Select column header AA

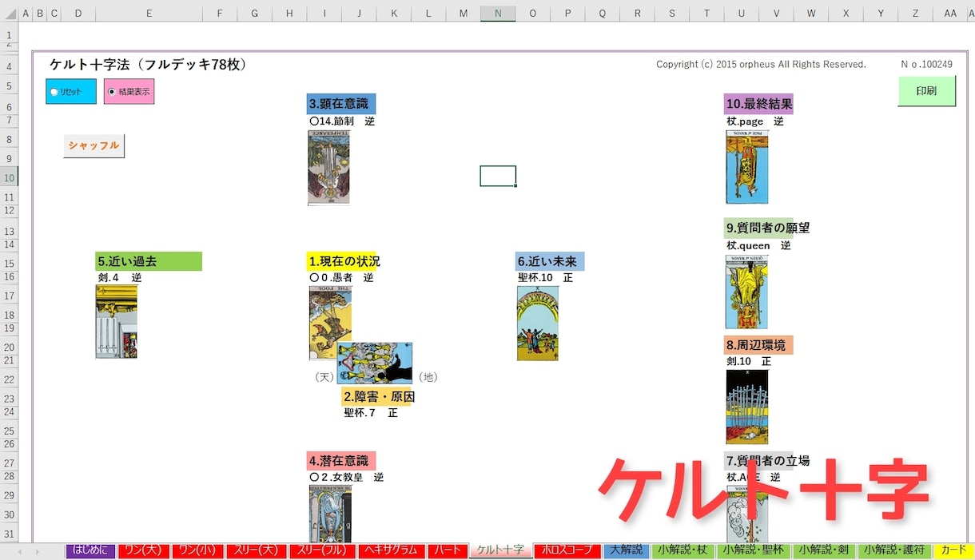(950, 13)
